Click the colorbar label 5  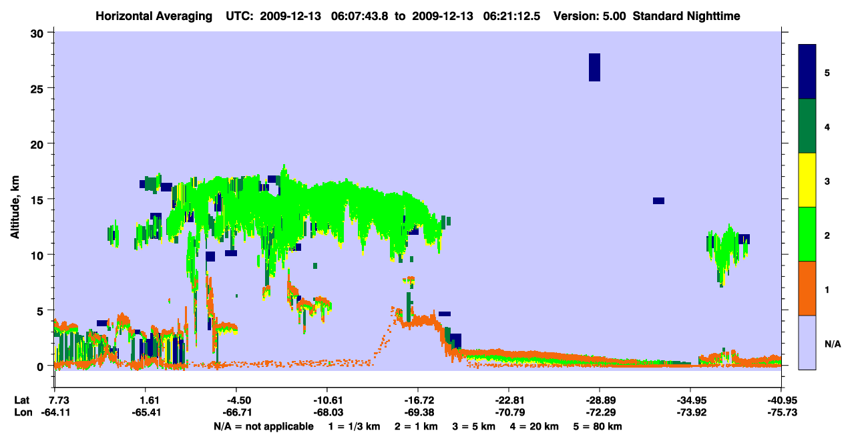tap(827, 71)
